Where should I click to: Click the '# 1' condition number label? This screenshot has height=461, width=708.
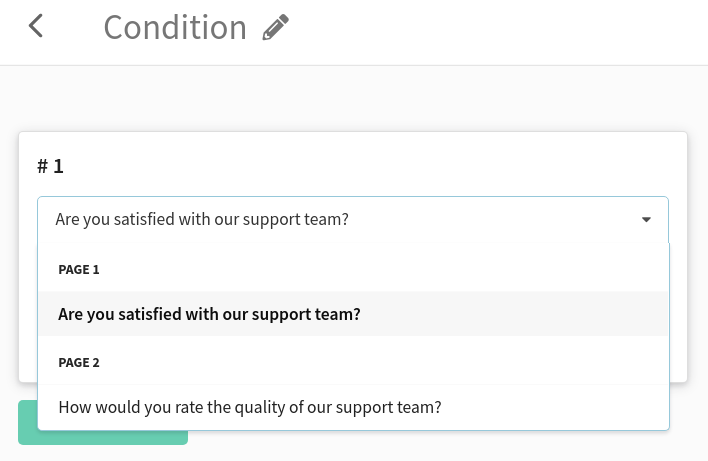pyautogui.click(x=51, y=166)
